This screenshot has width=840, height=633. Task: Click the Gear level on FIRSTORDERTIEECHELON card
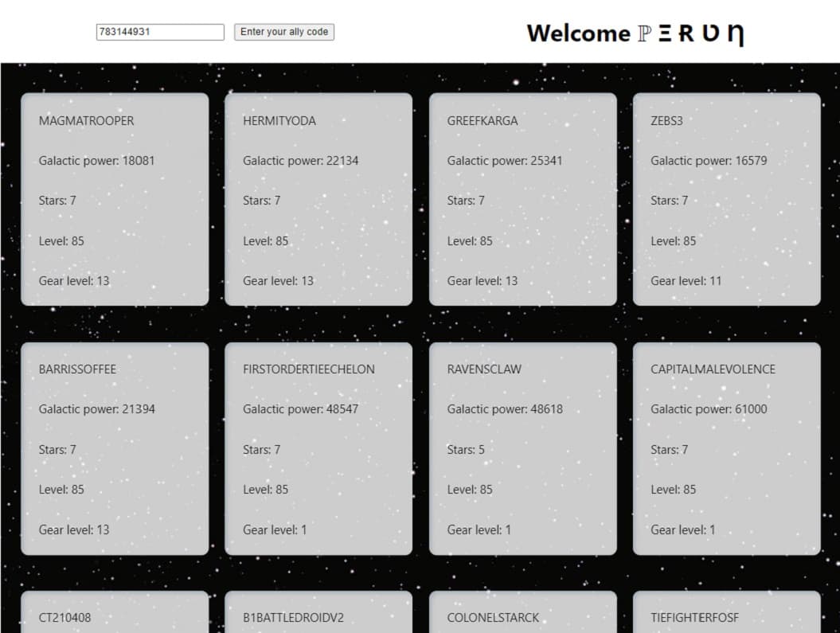[x=275, y=530]
